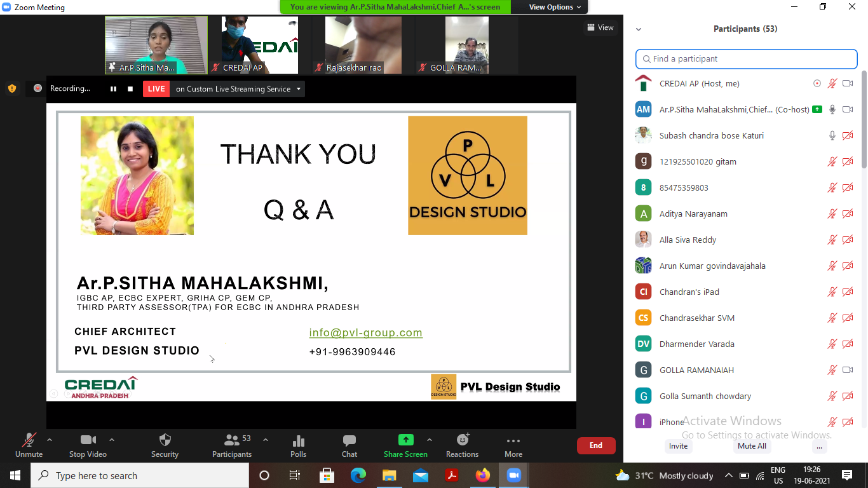This screenshot has width=868, height=488.
Task: Open File Explorer from the taskbar
Action: point(390,475)
